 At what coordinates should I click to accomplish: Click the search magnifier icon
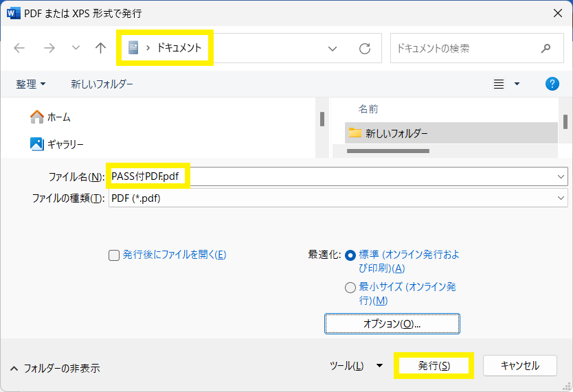[546, 48]
